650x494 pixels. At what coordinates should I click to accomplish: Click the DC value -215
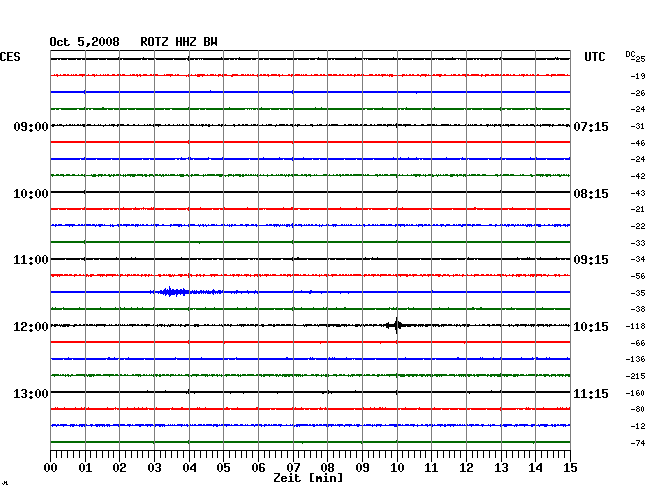click(635, 376)
